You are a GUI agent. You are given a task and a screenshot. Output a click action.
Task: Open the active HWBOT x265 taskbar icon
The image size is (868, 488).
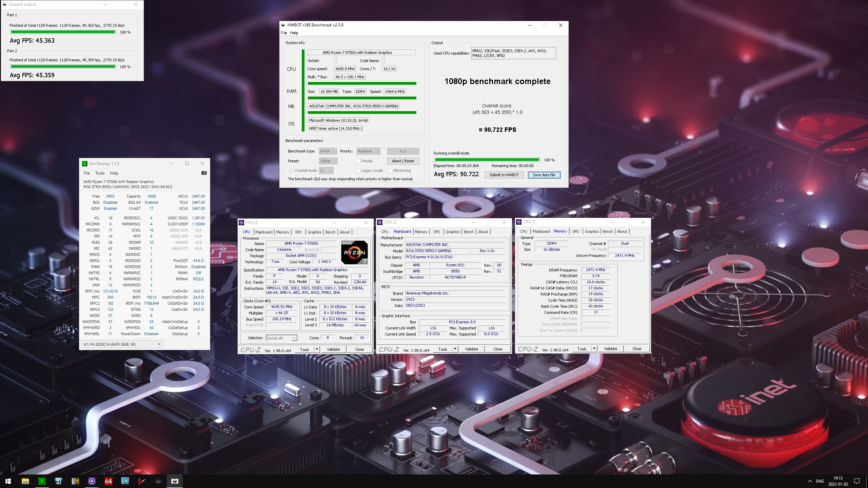point(175,481)
